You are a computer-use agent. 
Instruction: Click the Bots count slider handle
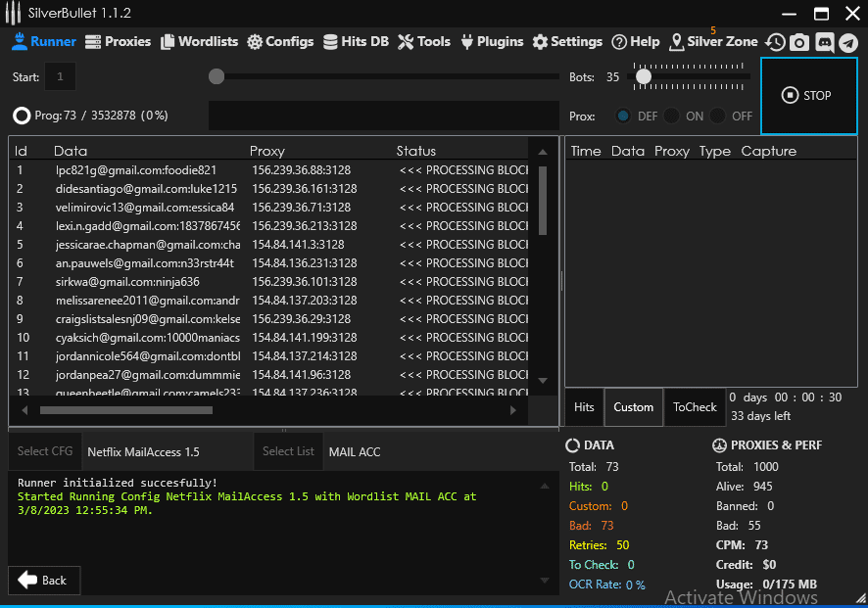pos(644,75)
